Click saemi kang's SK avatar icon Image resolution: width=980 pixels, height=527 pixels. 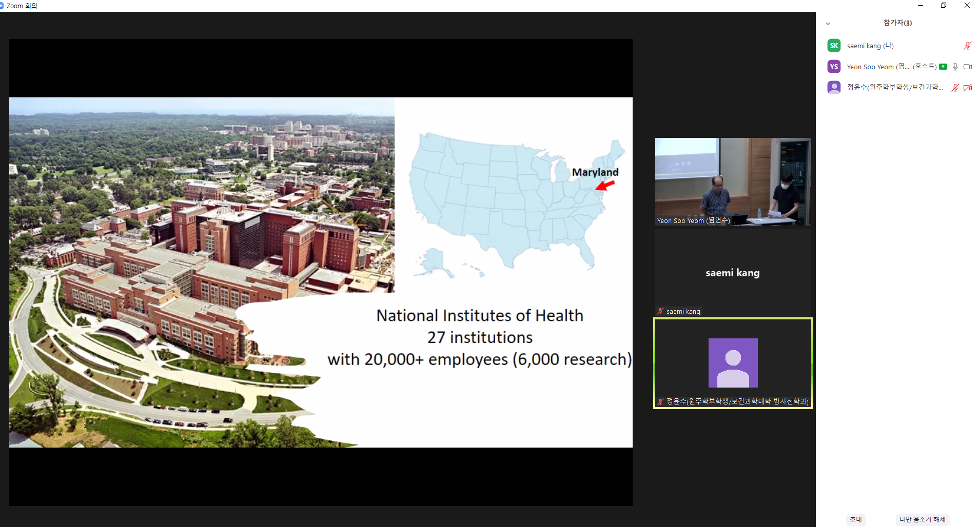pos(834,46)
